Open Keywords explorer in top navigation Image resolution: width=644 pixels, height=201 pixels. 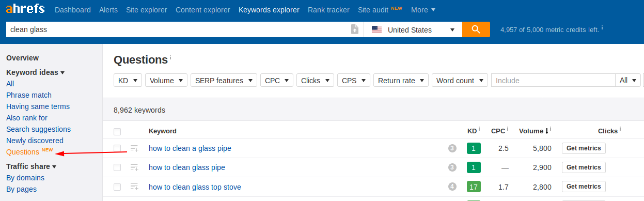pos(269,10)
